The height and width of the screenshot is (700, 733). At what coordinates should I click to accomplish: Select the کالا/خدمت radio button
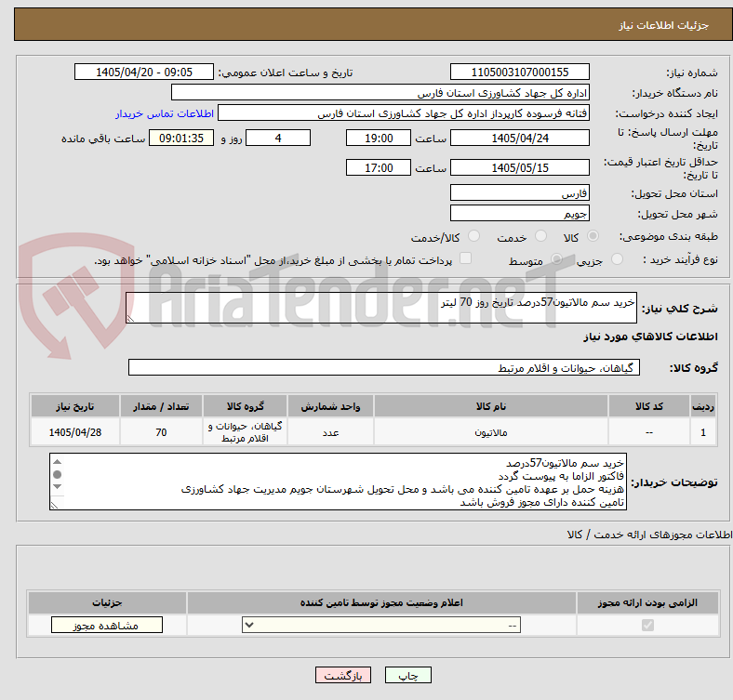[474, 236]
